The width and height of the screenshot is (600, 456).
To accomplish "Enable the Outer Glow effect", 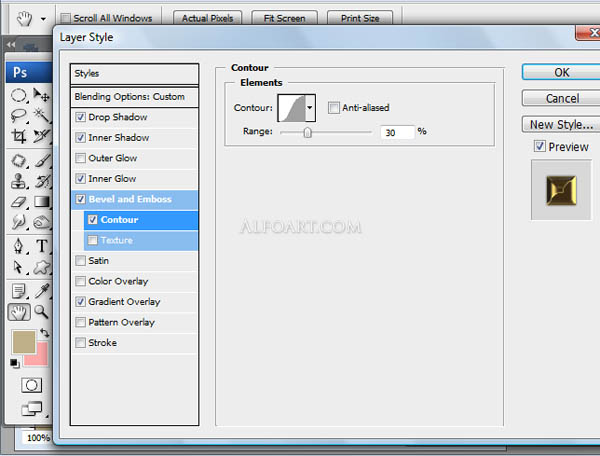I will click(x=80, y=158).
